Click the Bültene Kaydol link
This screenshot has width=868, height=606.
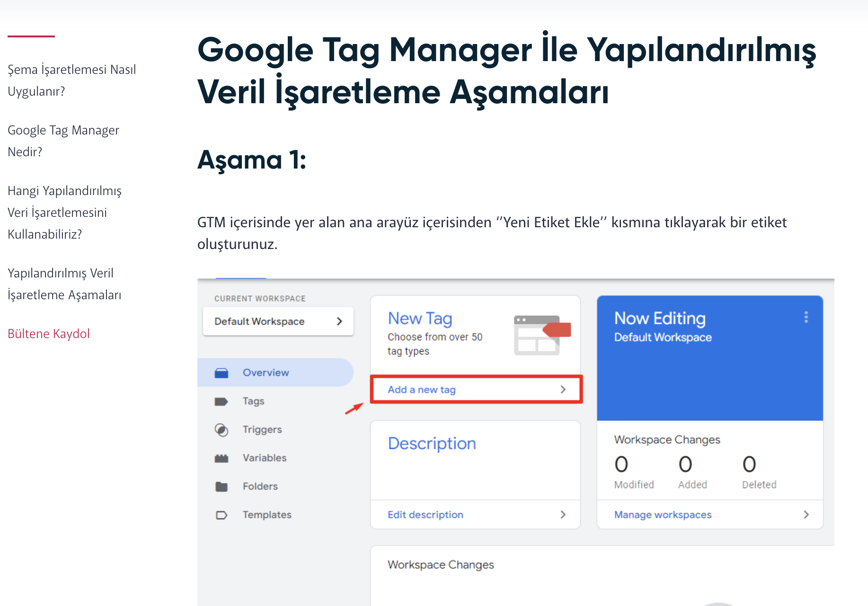(49, 334)
